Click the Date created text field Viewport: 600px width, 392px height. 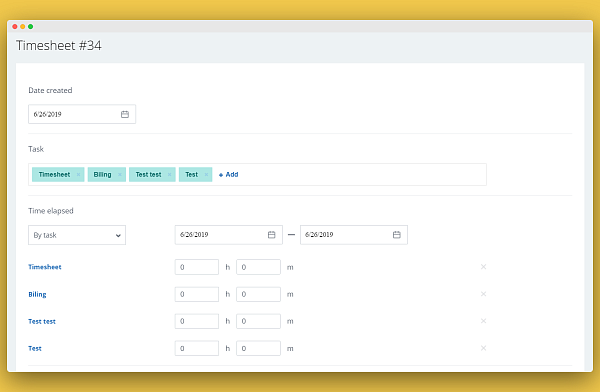point(82,114)
